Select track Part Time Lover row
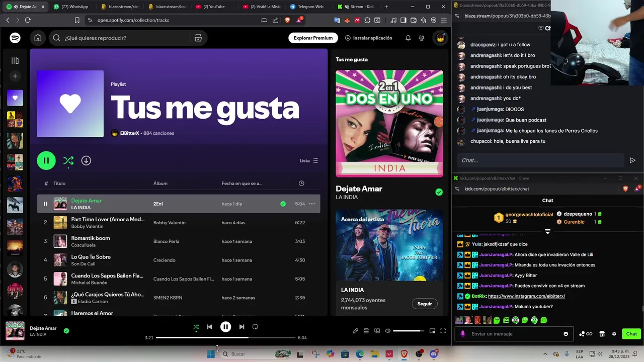The image size is (644, 362). click(x=179, y=222)
